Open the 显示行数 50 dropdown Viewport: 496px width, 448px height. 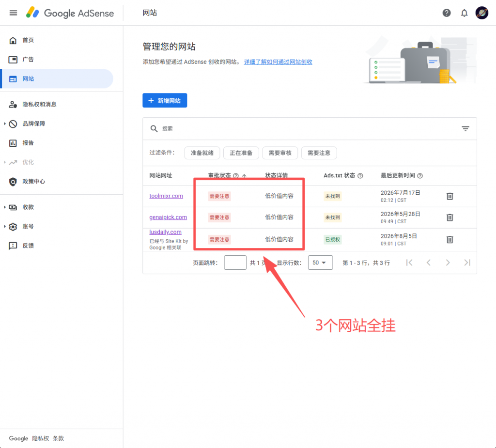320,263
